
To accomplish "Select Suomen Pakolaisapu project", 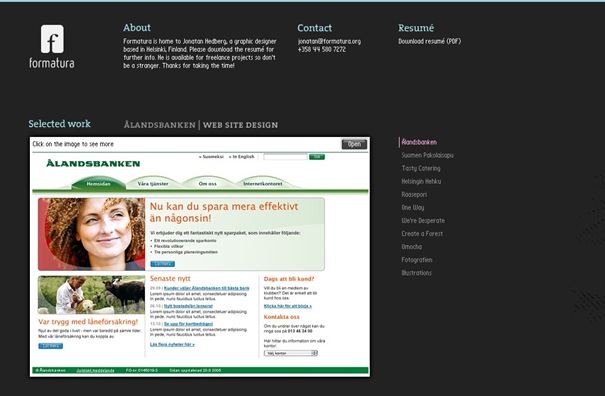I will coord(428,155).
